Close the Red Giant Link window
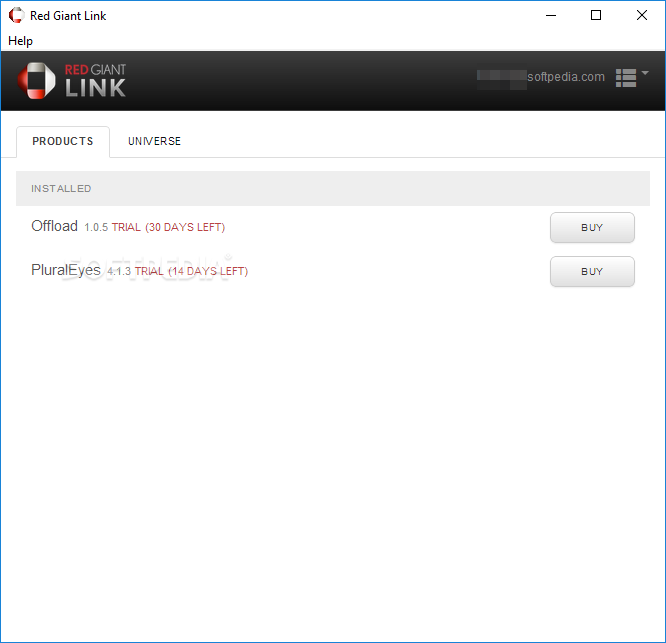Viewport: 666px width, 643px height. (642, 16)
